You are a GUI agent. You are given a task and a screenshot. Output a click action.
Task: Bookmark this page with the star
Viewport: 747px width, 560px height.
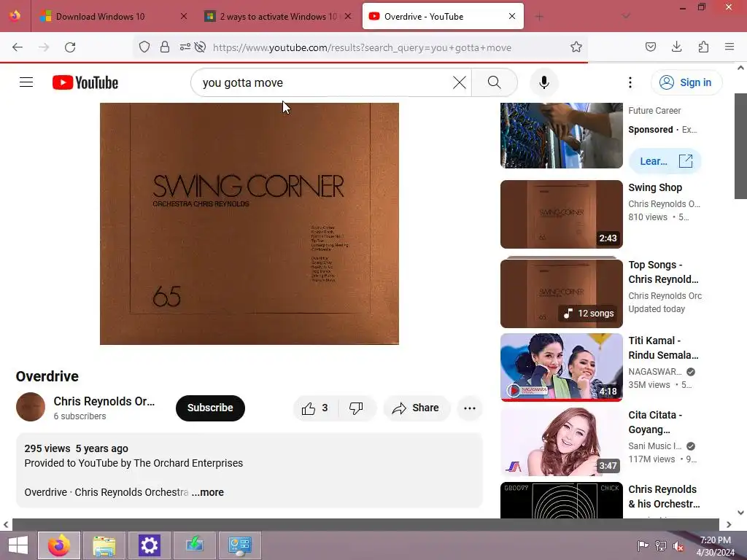tap(576, 47)
